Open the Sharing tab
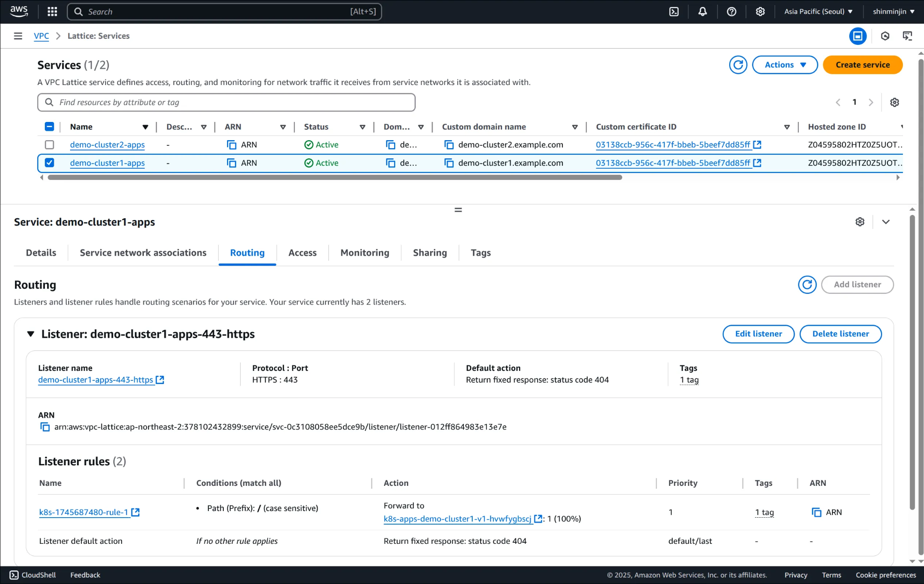This screenshot has width=924, height=584. click(x=430, y=253)
